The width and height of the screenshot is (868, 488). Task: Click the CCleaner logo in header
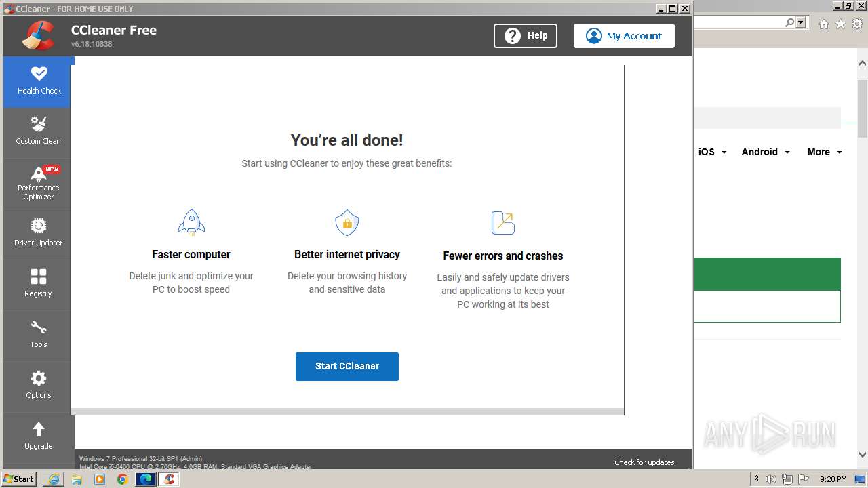click(x=38, y=36)
